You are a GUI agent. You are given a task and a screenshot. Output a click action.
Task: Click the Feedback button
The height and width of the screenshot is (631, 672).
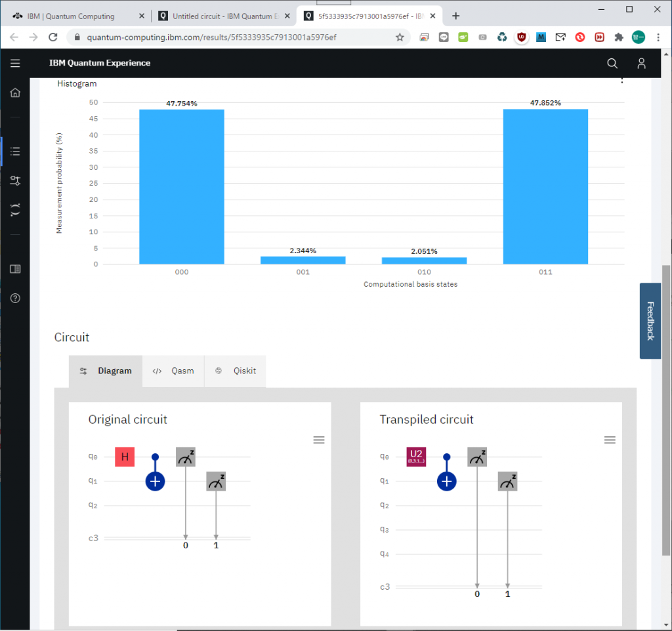650,321
